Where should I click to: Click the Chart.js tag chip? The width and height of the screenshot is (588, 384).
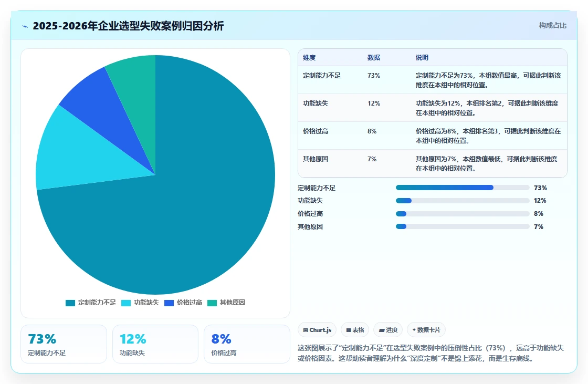click(x=317, y=330)
